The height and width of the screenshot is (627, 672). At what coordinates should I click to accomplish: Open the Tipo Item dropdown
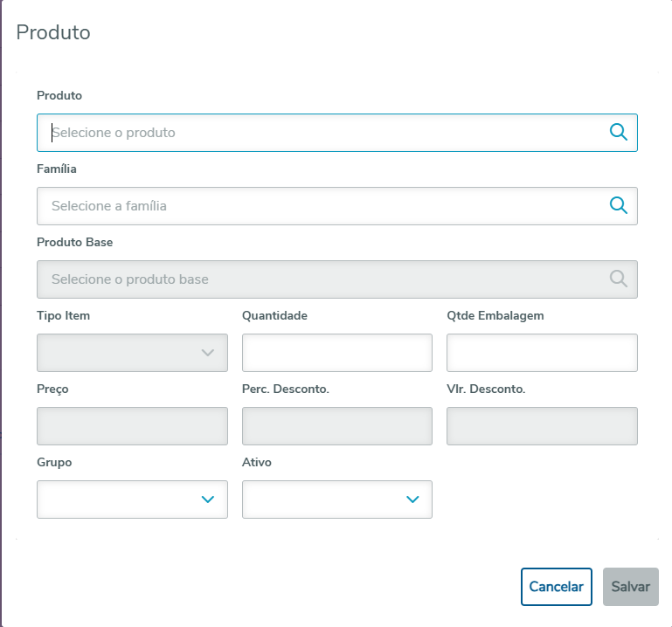click(122, 353)
